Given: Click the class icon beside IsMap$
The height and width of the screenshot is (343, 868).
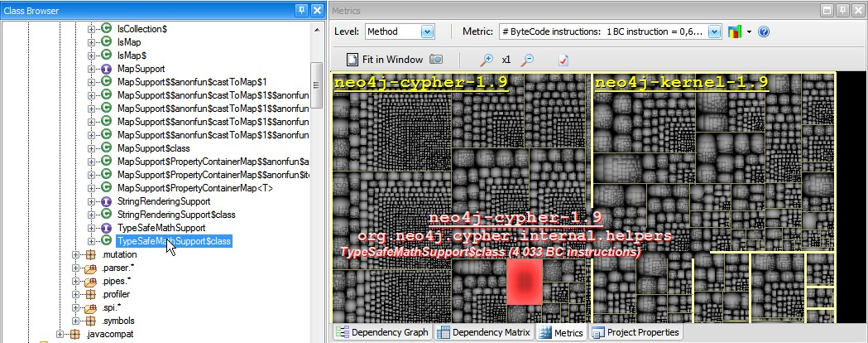Looking at the screenshot, I should tap(107, 55).
